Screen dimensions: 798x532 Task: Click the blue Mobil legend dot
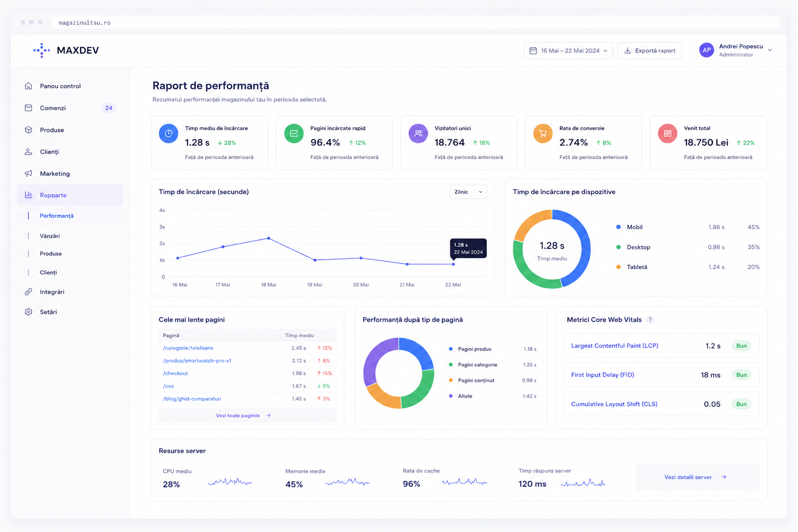coord(618,227)
